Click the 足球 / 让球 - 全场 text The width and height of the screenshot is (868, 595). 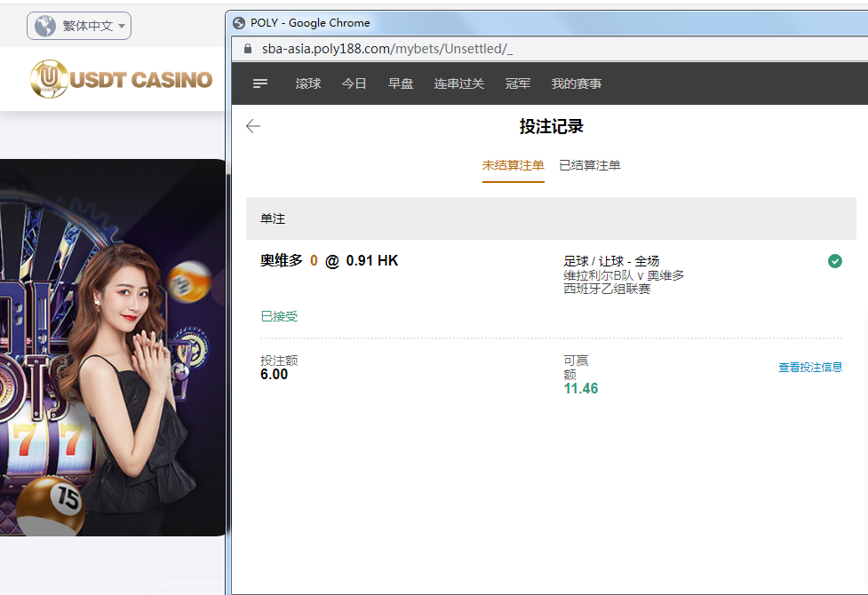click(611, 261)
